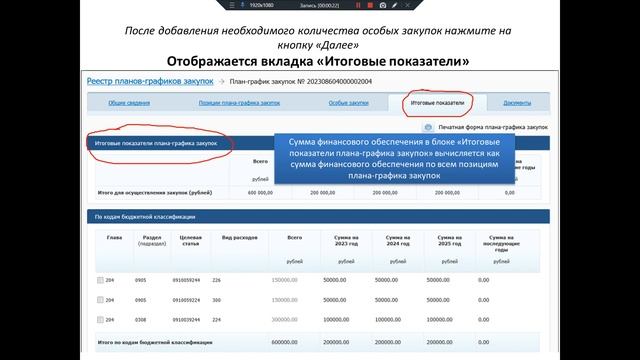Toggle the microphone icon in recorder bar
The image size is (640, 360).
pyautogui.click(x=242, y=5)
